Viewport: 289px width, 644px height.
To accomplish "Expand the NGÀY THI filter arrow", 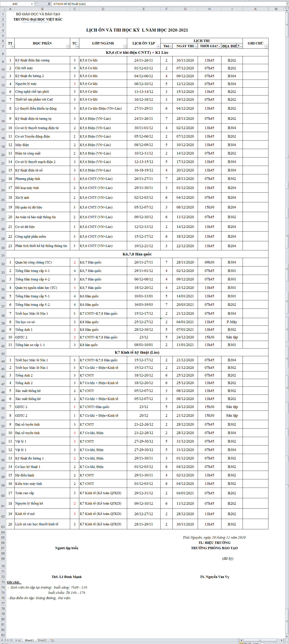I will [196, 46].
